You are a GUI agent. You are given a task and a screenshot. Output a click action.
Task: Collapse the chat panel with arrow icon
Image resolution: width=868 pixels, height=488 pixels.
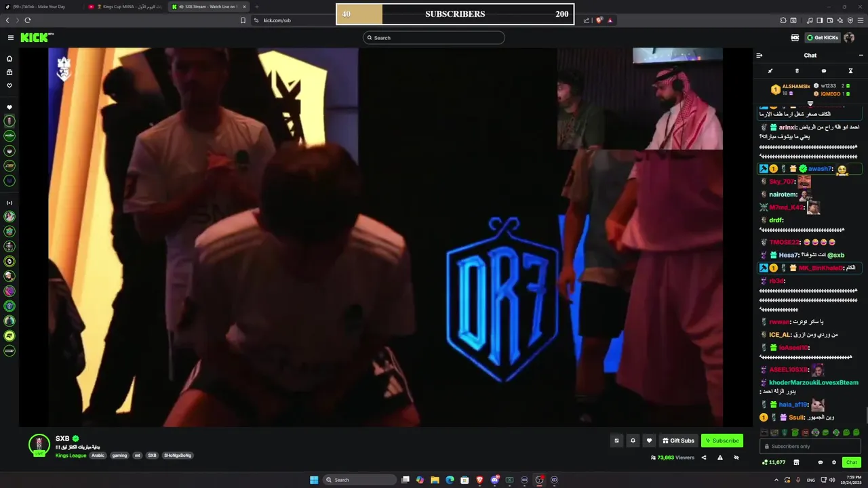point(759,56)
